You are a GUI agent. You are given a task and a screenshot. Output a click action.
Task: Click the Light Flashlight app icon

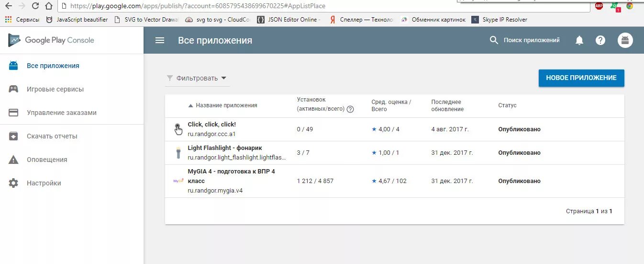pos(178,152)
